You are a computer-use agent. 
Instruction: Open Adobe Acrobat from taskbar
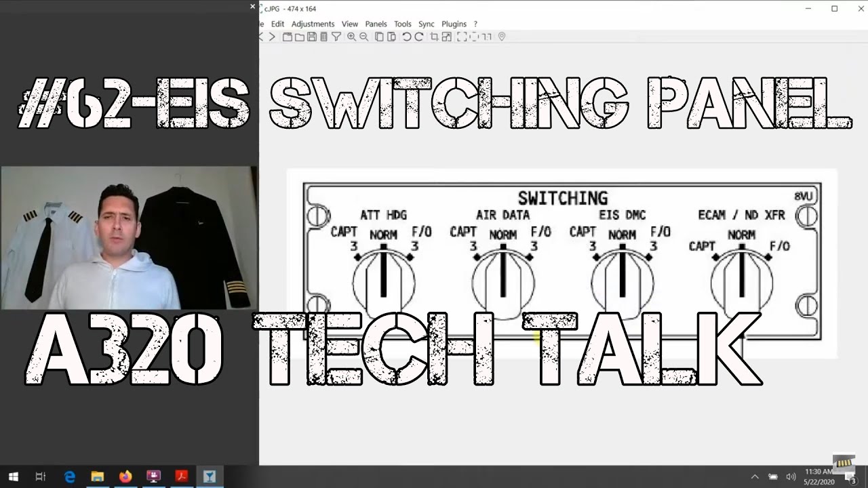[x=181, y=477]
